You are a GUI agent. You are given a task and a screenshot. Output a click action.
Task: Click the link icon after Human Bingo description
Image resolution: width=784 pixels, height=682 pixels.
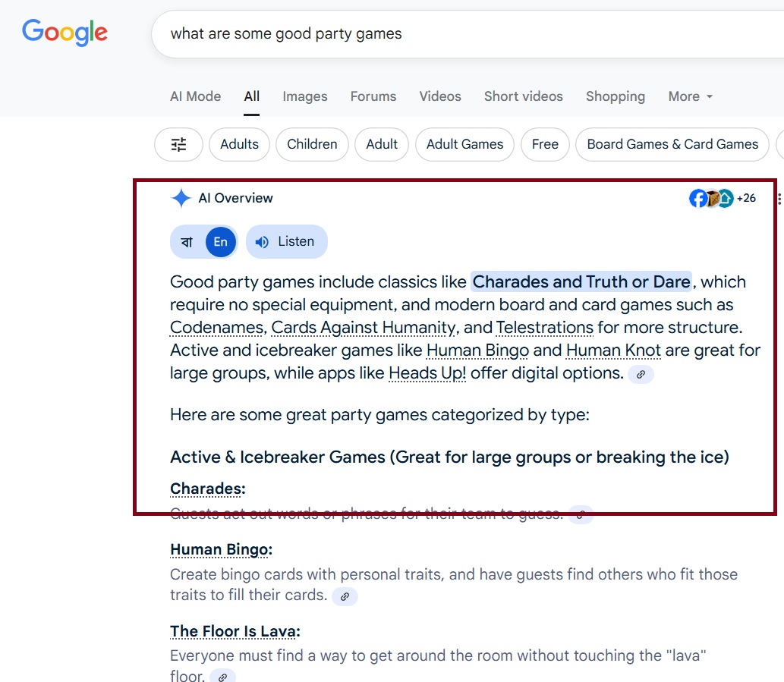point(345,596)
